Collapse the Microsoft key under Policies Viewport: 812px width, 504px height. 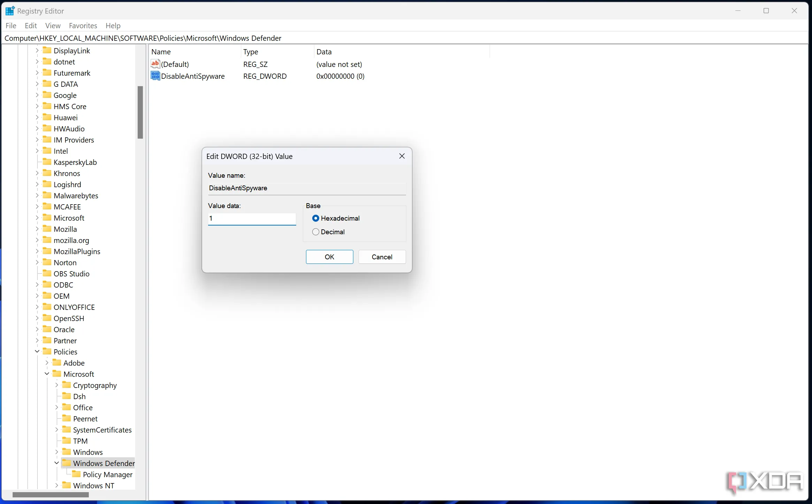click(x=47, y=374)
